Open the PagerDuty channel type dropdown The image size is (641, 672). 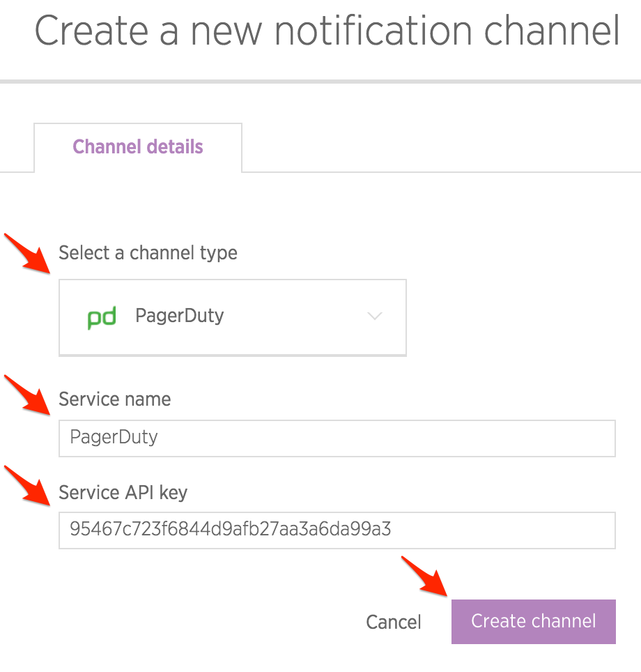tap(233, 317)
